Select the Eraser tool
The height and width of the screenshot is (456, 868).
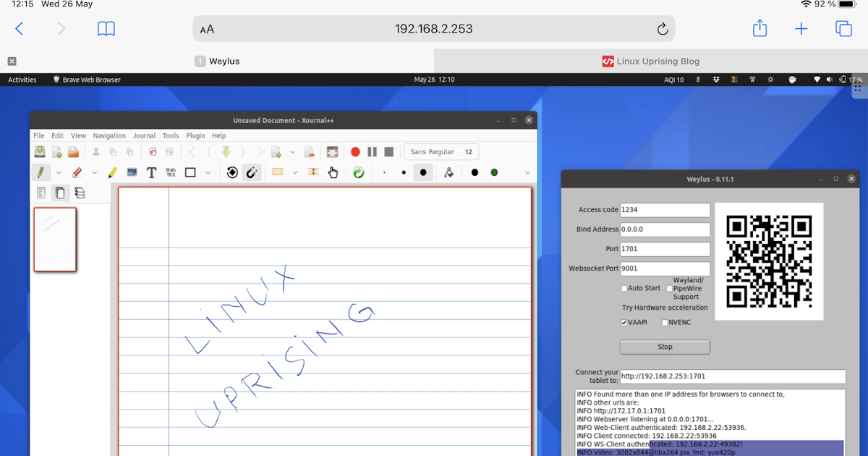(77, 172)
